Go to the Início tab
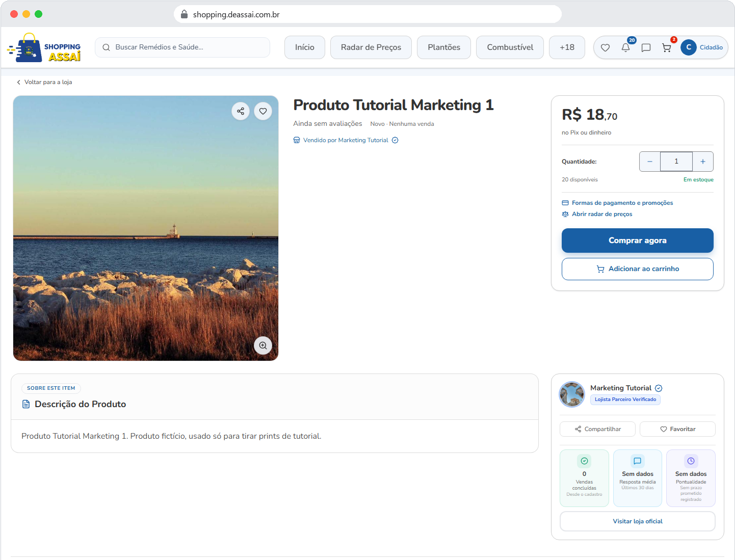 (305, 47)
